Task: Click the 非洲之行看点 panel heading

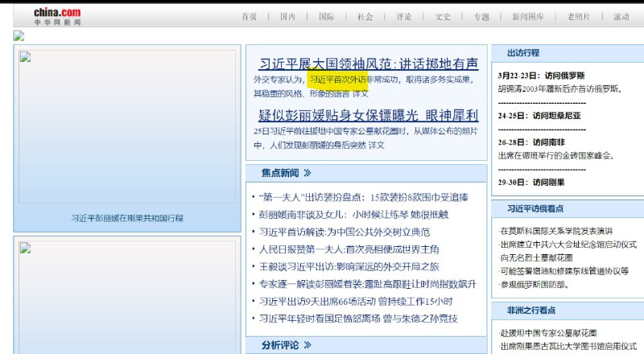Action: coord(531,311)
